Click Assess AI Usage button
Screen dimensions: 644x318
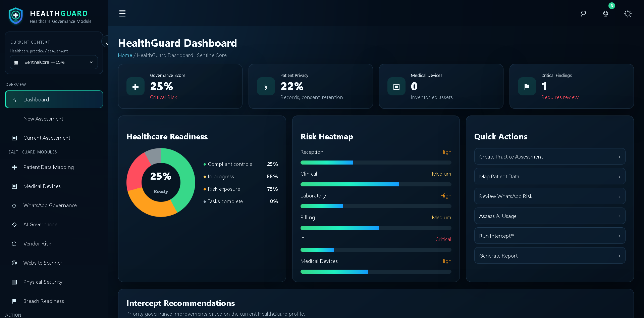point(550,216)
